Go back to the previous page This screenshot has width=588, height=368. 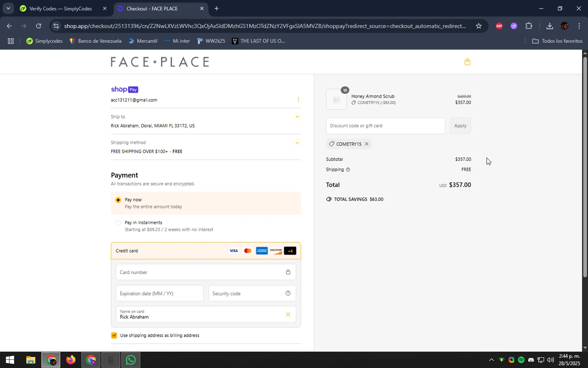click(9, 26)
